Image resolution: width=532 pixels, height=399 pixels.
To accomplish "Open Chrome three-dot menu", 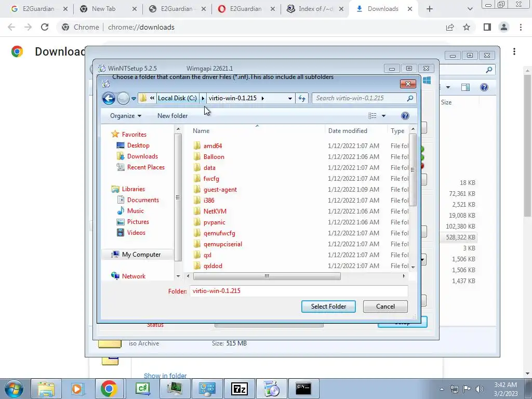I will pyautogui.click(x=521, y=27).
